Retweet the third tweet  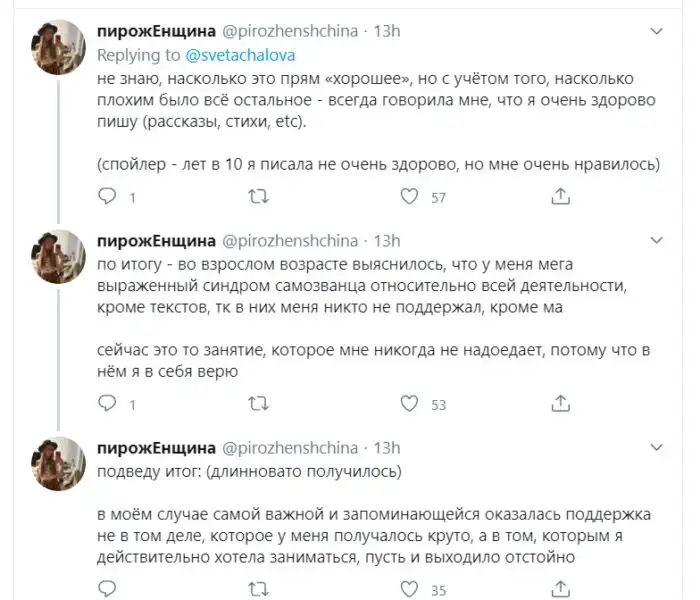[257, 589]
